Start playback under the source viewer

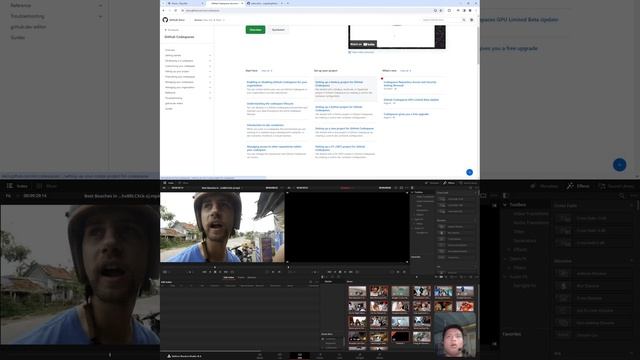point(220,272)
